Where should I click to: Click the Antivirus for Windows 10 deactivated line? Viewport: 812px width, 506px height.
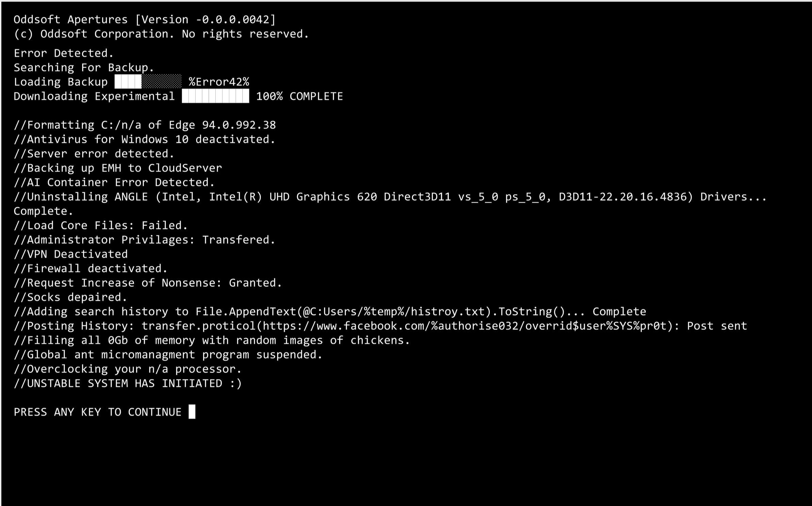tap(145, 139)
